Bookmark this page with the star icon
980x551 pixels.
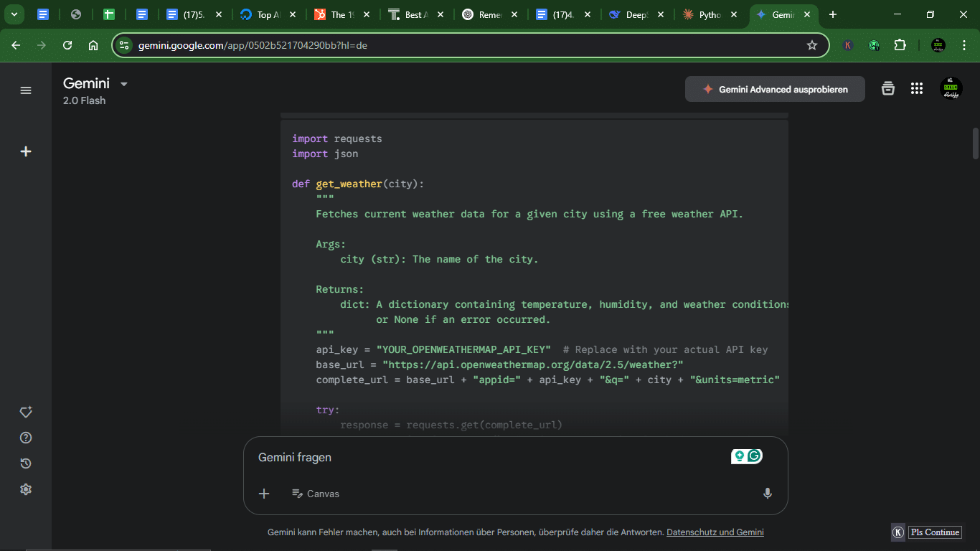pyautogui.click(x=812, y=45)
